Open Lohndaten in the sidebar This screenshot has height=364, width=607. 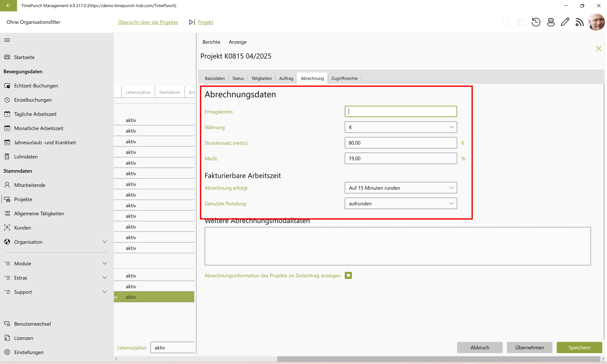coord(26,157)
